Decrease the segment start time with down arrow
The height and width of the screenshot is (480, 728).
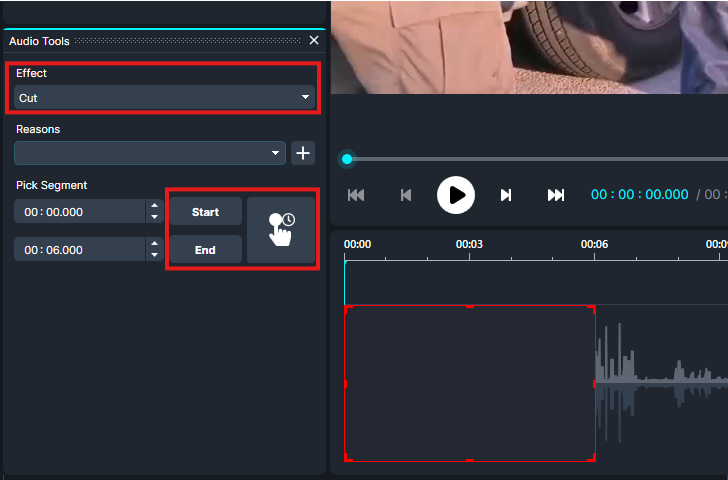click(153, 217)
